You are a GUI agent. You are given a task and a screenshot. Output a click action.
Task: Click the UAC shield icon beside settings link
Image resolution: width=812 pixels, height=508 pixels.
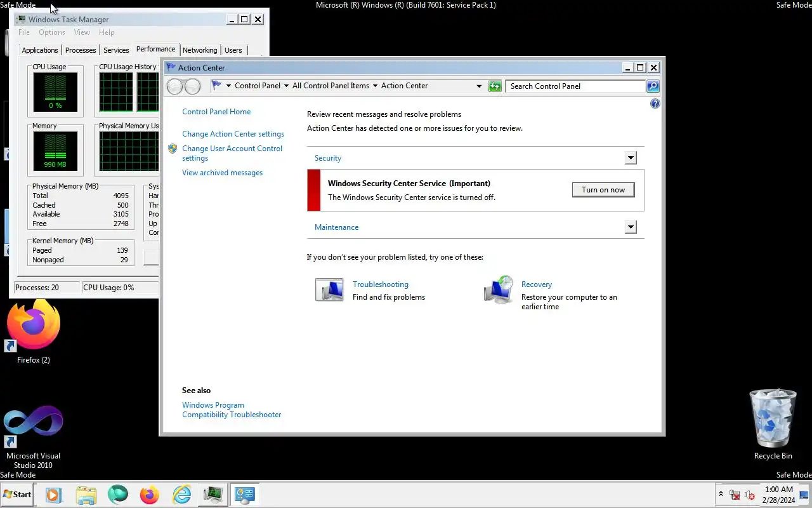pos(173,149)
